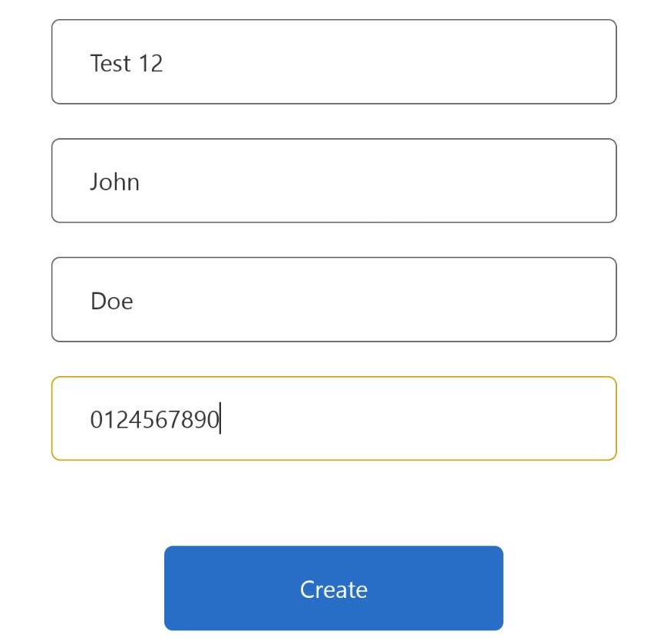Click the Create label text
This screenshot has height=644, width=667.
pos(333,590)
